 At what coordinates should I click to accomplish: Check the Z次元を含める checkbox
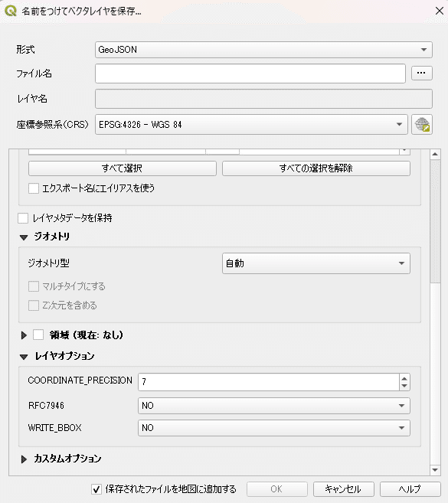pos(34,305)
